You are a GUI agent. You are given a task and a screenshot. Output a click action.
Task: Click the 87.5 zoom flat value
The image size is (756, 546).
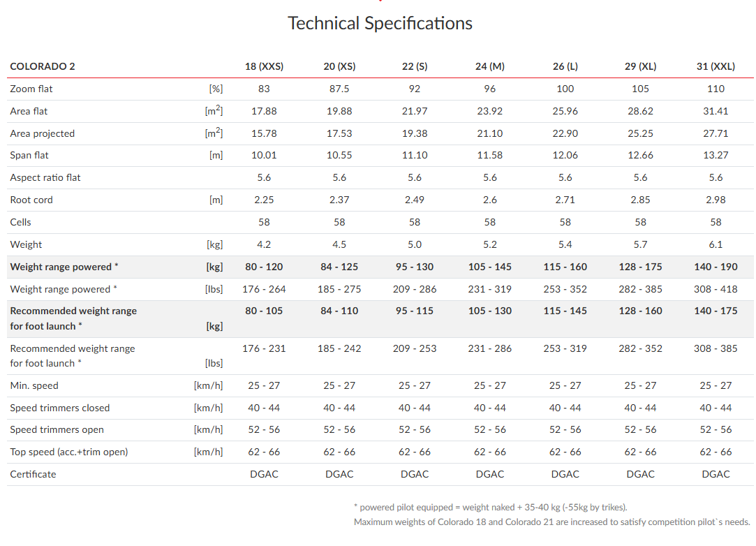pyautogui.click(x=339, y=89)
